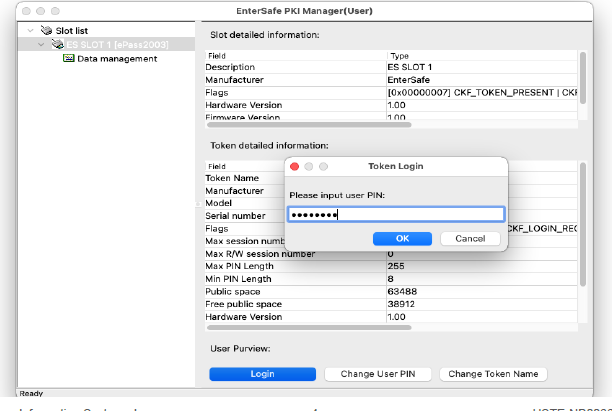Screen dimensions: 612x411
Task: Select ES SLOT 1 [ePass2003] tree item
Action: click(x=106, y=44)
